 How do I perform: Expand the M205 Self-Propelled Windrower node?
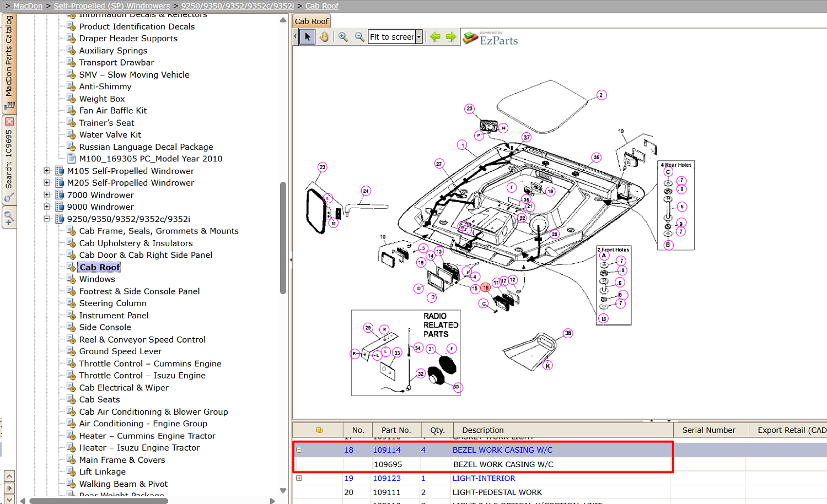(x=47, y=183)
